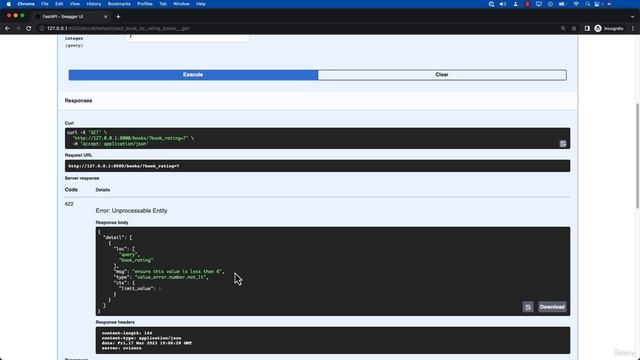Open the Window menu
This screenshot has width=640, height=360.
pyautogui.click(x=181, y=4)
